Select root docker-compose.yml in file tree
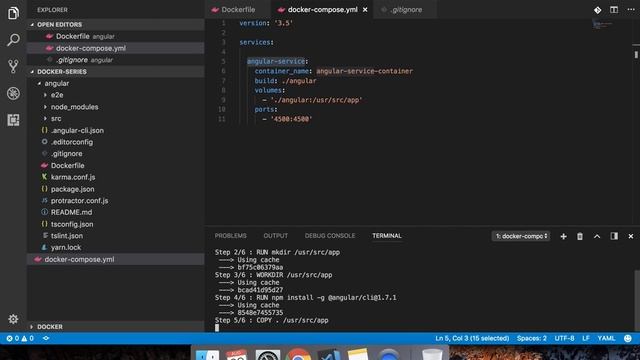 click(116, 259)
